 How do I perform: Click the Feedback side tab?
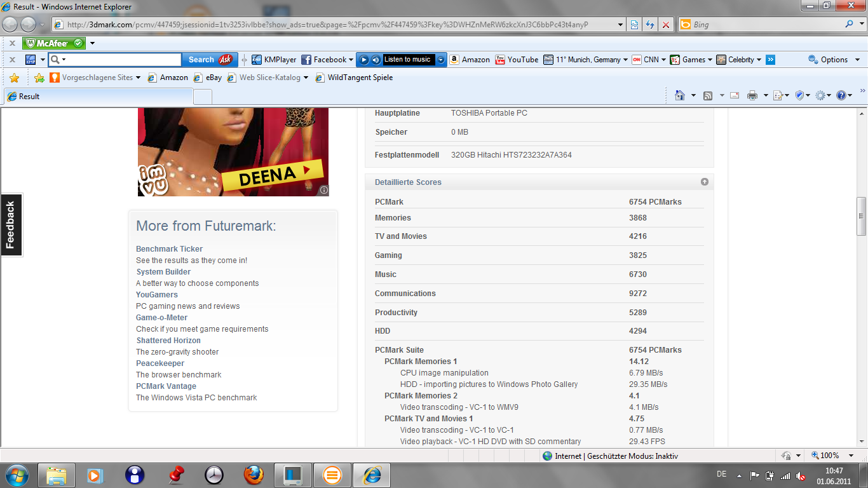(x=11, y=225)
